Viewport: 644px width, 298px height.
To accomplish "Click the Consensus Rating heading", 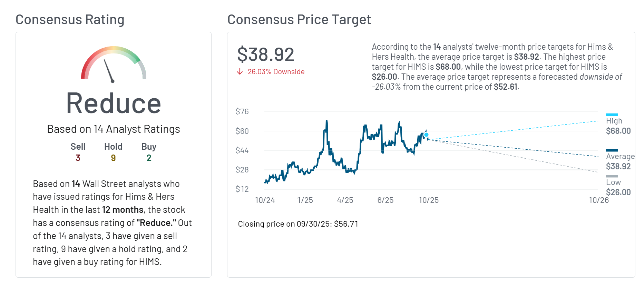I will tap(70, 20).
